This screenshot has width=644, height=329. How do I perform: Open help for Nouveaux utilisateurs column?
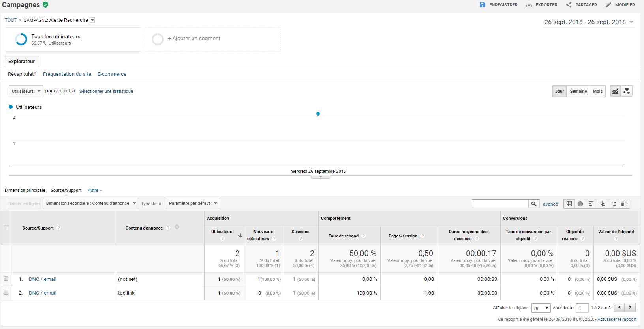coord(274,239)
